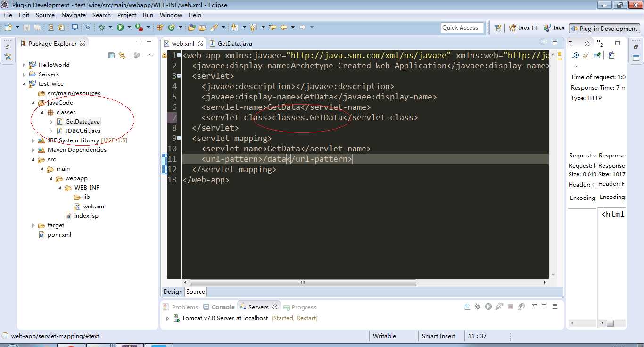Switch to the Design tab of web.xml editor
This screenshot has height=347, width=644.
(x=173, y=292)
